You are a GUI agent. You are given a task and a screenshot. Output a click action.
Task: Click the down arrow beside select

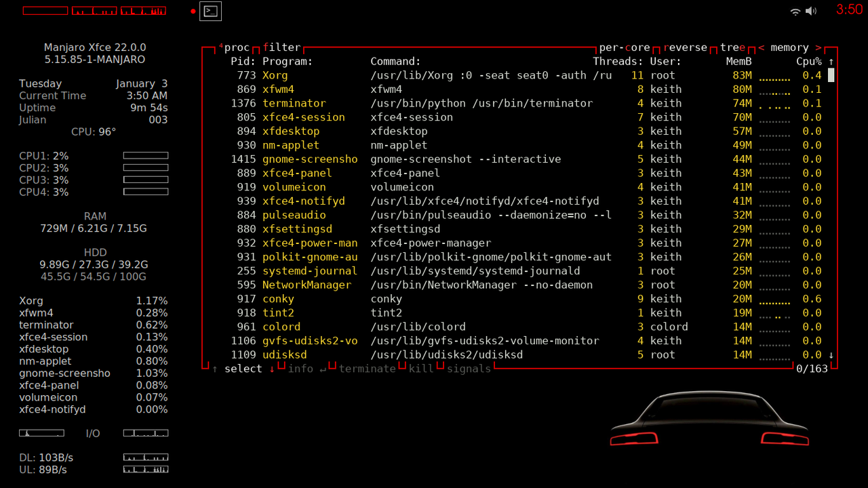coord(272,369)
